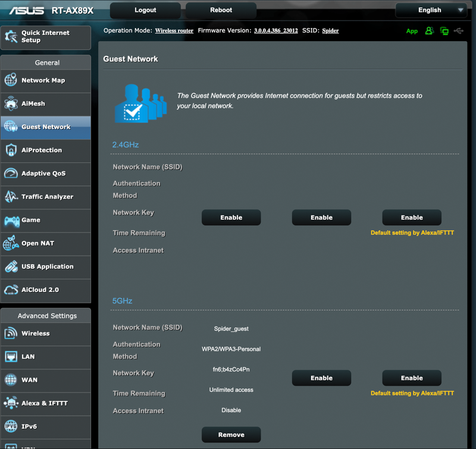
Task: Click the Network Map globe icon
Action: tap(11, 80)
